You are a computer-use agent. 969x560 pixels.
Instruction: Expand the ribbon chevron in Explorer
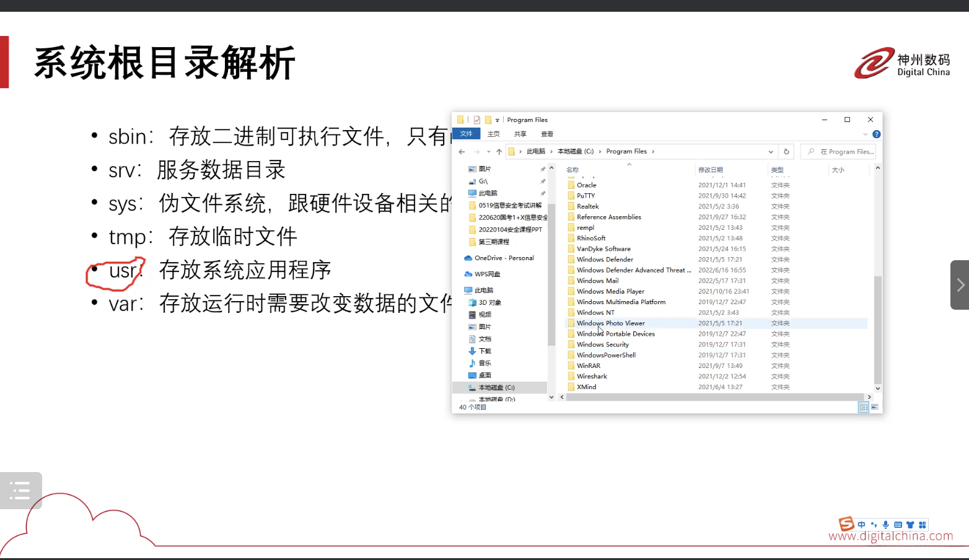[x=866, y=134]
